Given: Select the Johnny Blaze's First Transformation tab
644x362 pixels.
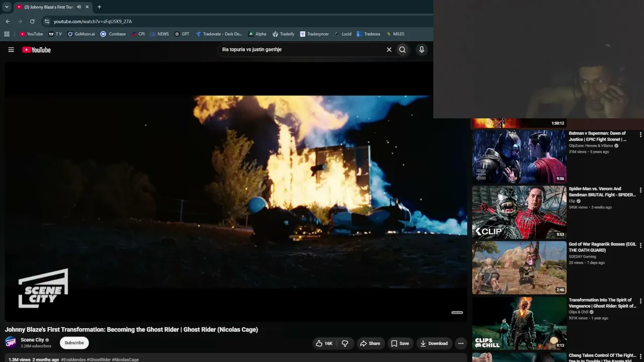Looking at the screenshot, I should 49,7.
